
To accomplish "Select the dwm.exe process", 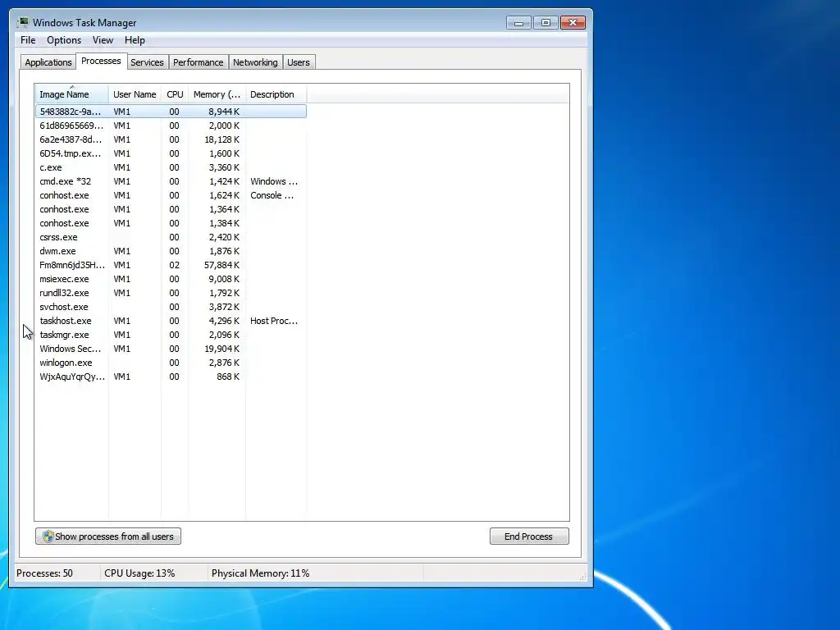I will (x=171, y=251).
